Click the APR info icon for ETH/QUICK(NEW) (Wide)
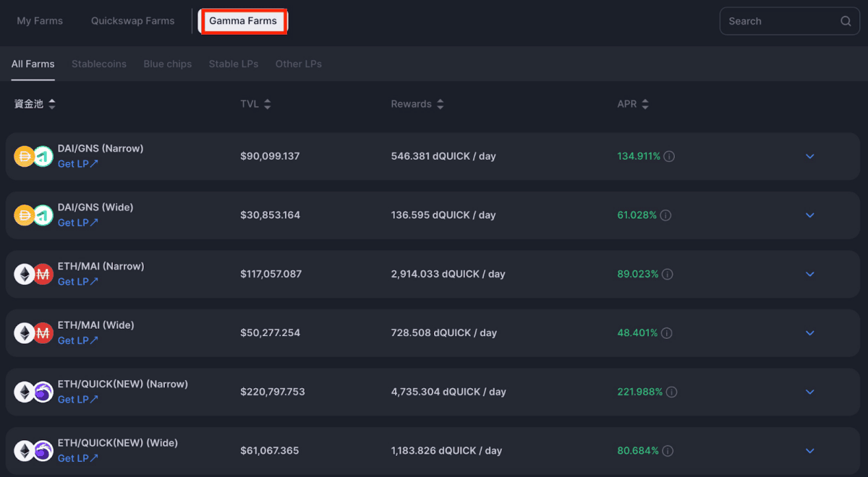This screenshot has width=868, height=477. 668,451
